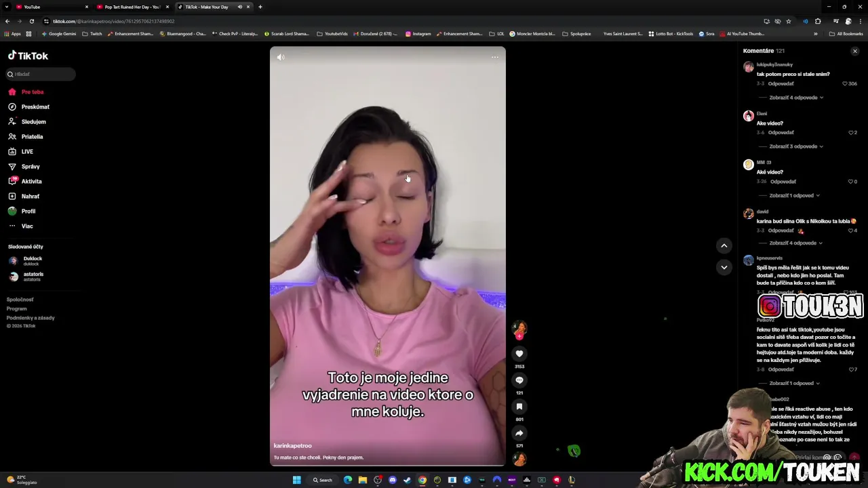This screenshot has height=488, width=868.
Task: Like the video with heart icon
Action: pyautogui.click(x=519, y=354)
